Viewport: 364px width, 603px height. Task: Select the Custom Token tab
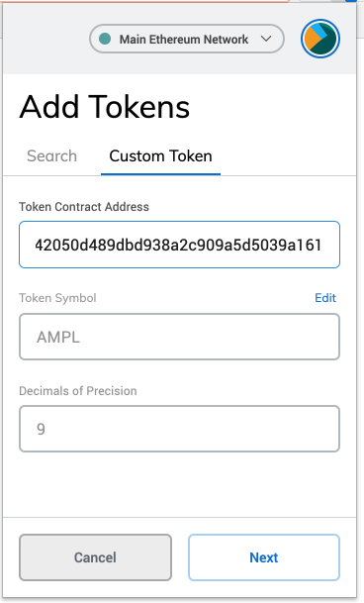(x=160, y=156)
